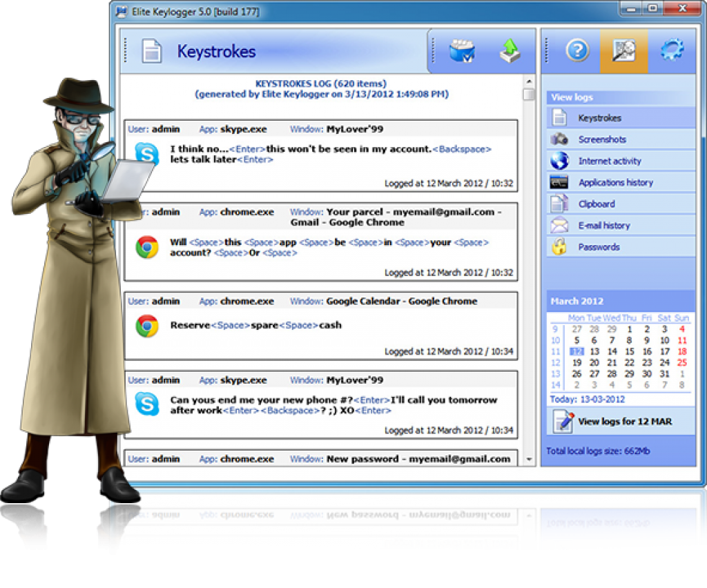The width and height of the screenshot is (707, 588).
Task: Select March 25 in calendar
Action: pos(681,363)
